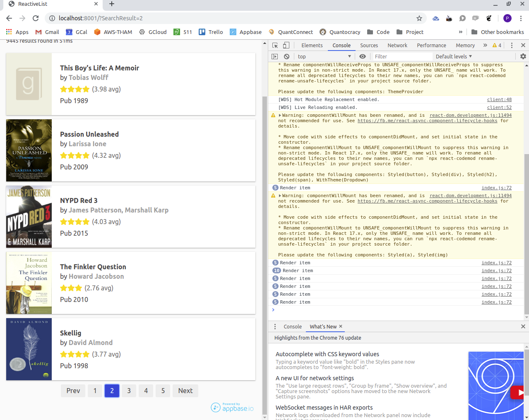
Task: Clear console with the ban icon
Action: pos(286,56)
